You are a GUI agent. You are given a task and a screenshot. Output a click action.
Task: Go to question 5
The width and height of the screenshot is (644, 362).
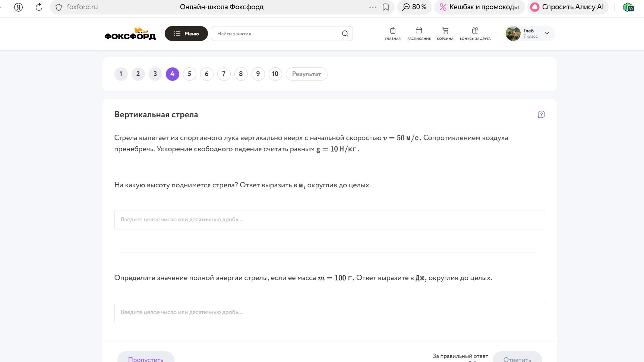click(x=189, y=74)
